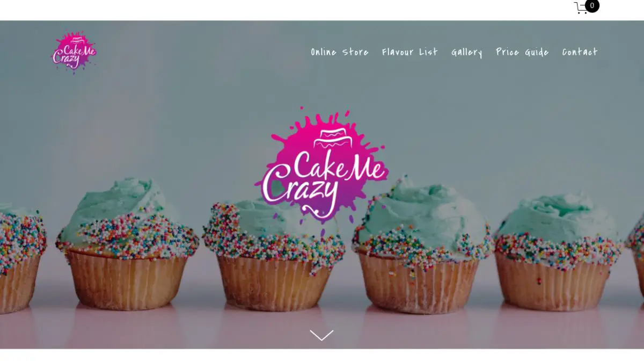
Task: Open the Online Store page
Action: 340,52
